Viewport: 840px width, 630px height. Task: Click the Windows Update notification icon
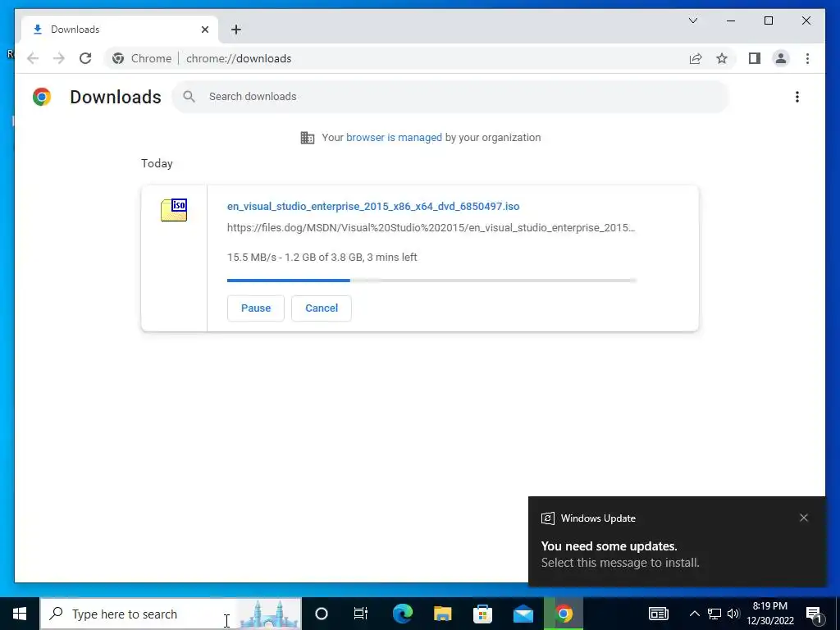[x=547, y=518]
